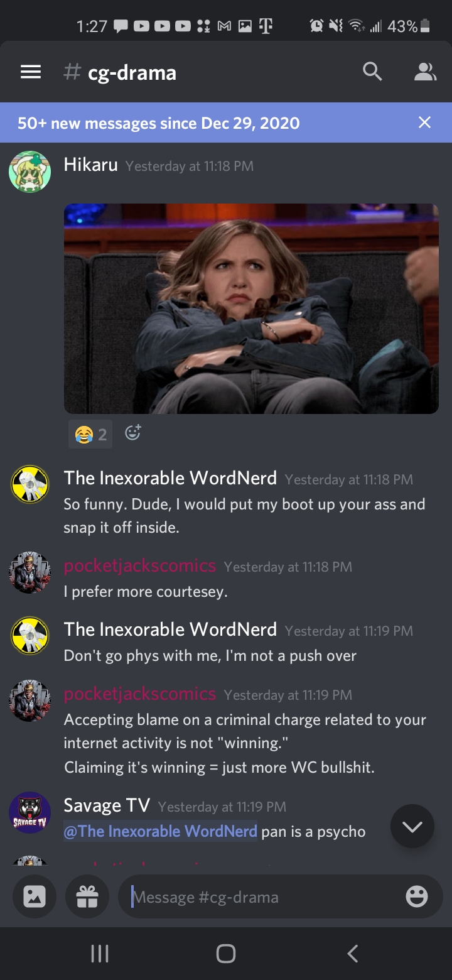Open the emoji picker smiley
The height and width of the screenshot is (980, 452).
coord(417,896)
